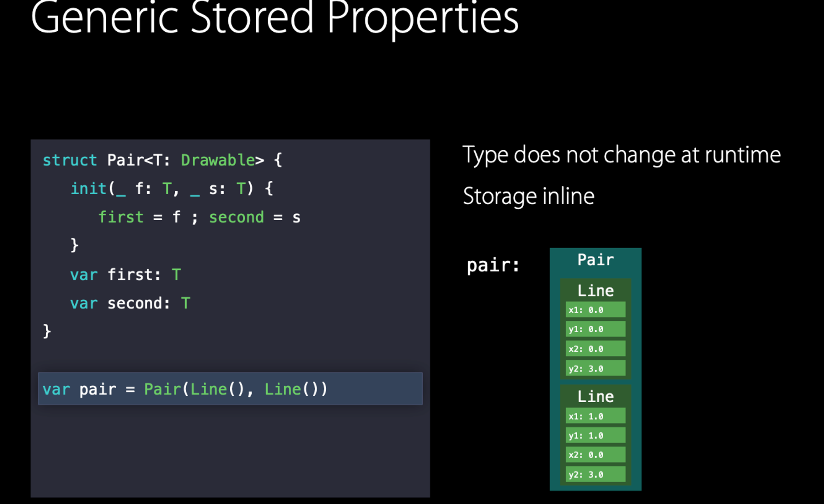Image resolution: width=824 pixels, height=504 pixels.
Task: Click the 'Type does not change at runtime' text
Action: pyautogui.click(x=622, y=155)
